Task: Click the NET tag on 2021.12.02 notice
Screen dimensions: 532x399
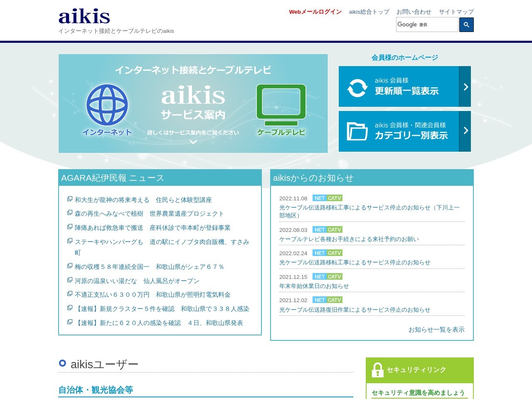Action: (x=320, y=300)
